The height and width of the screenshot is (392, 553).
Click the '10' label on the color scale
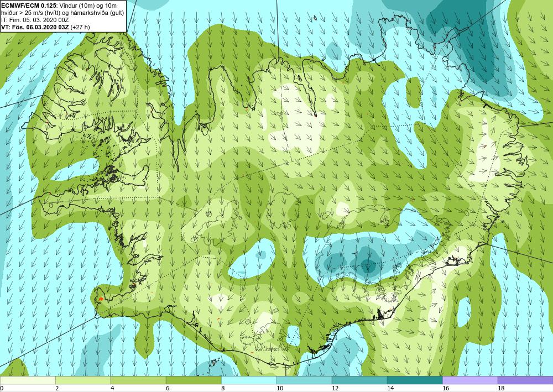(x=280, y=388)
